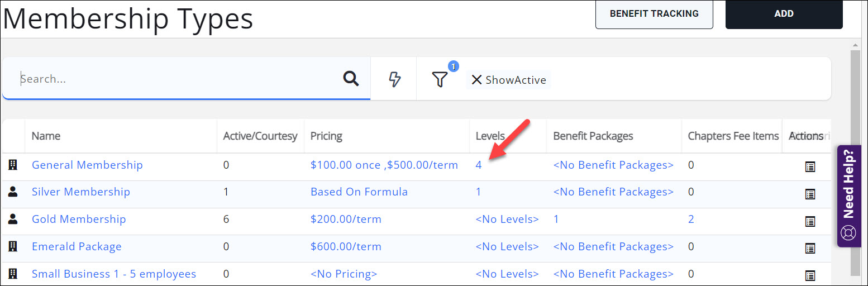Open actions icon for Small Business row
Viewport: 868px width, 286px height.
(810, 275)
